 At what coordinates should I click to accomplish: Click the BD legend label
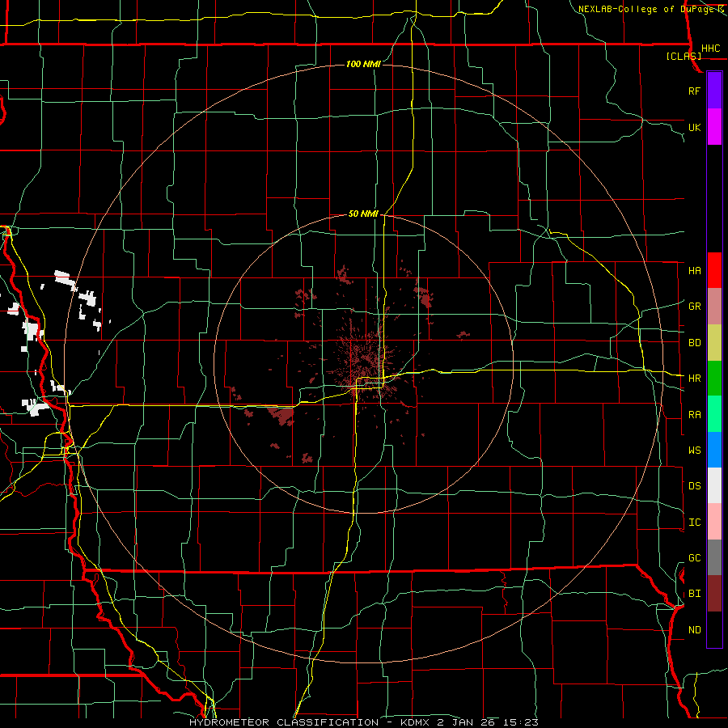(694, 343)
